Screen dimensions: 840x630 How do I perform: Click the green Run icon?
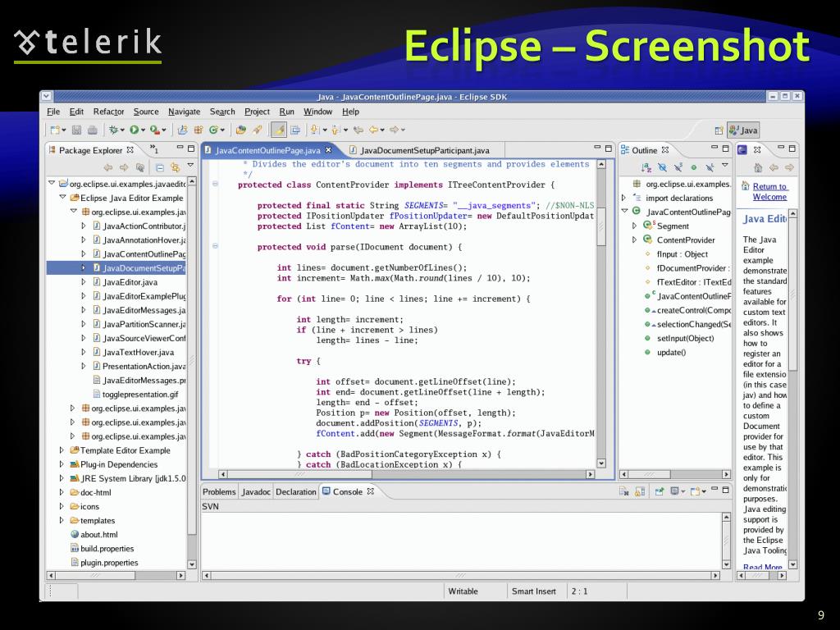(134, 130)
